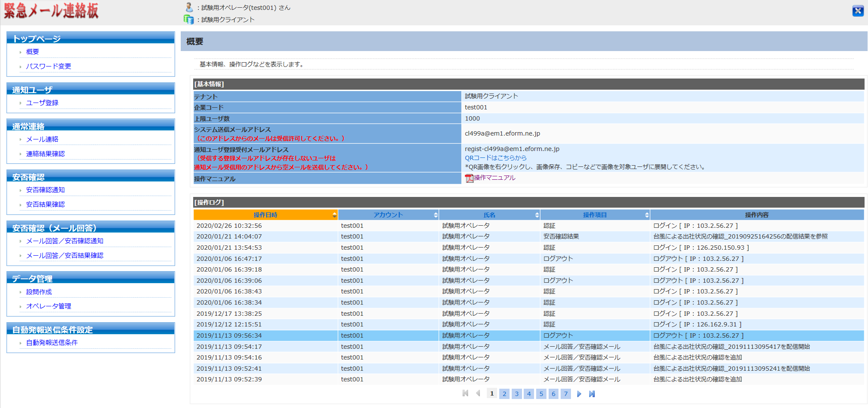Go to page 3 of operation log
Screen dimensions: 868x408
[517, 394]
